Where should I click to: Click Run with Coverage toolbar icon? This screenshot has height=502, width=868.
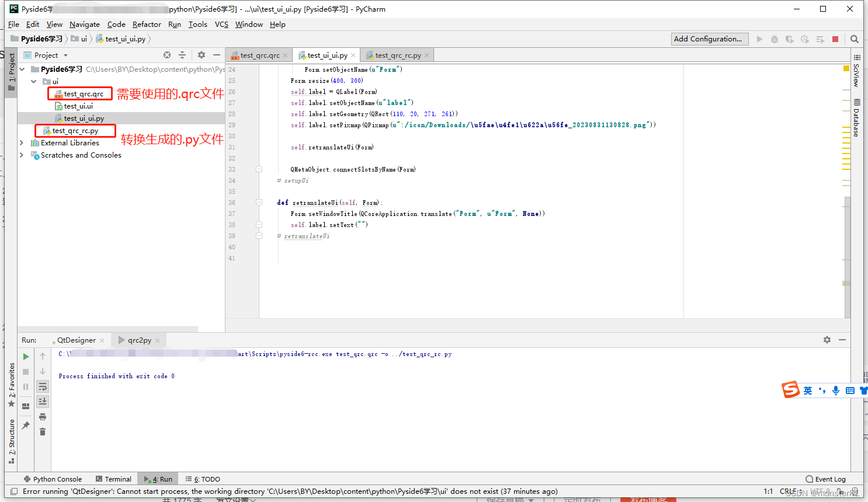pyautogui.click(x=790, y=39)
